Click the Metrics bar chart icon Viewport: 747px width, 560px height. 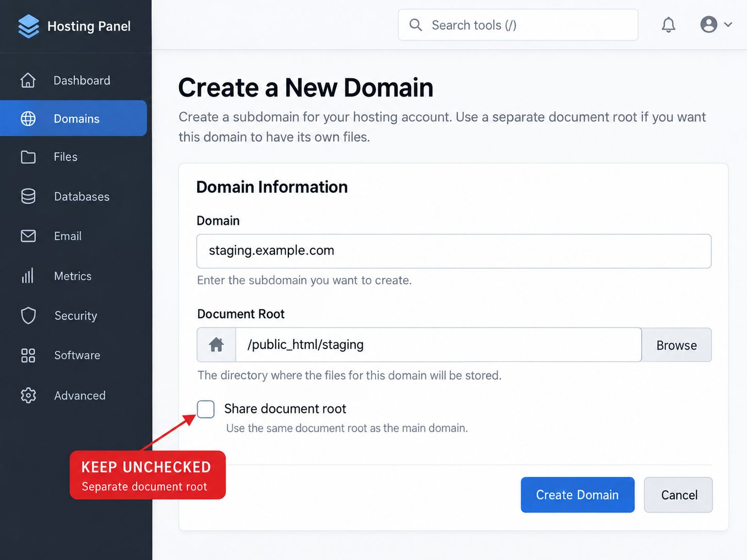pyautogui.click(x=27, y=275)
